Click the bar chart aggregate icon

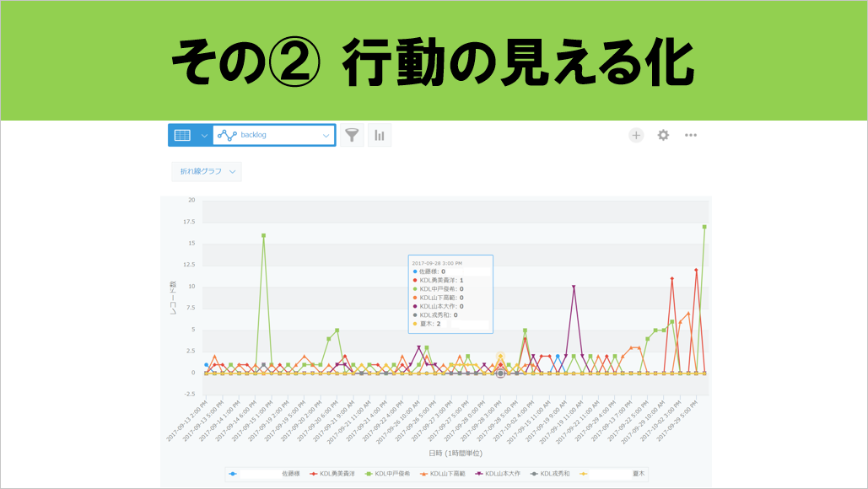coord(380,135)
